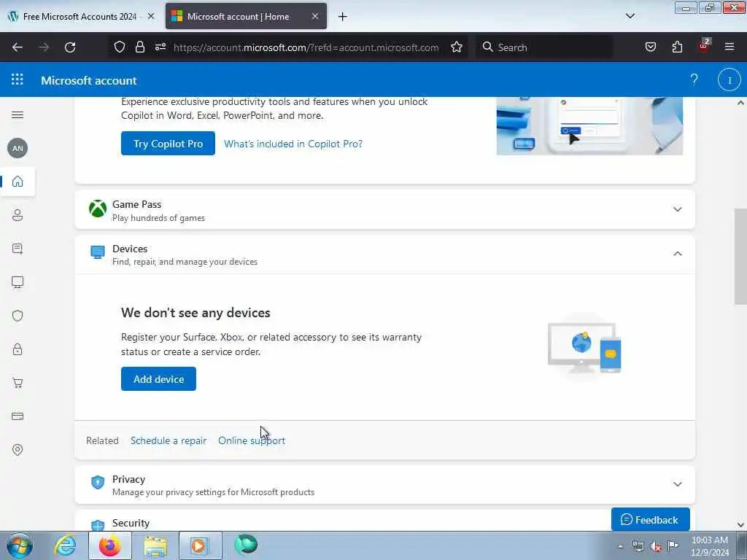Screen dimensions: 747x560
Task: Bookmark this page with the star icon
Action: (457, 47)
